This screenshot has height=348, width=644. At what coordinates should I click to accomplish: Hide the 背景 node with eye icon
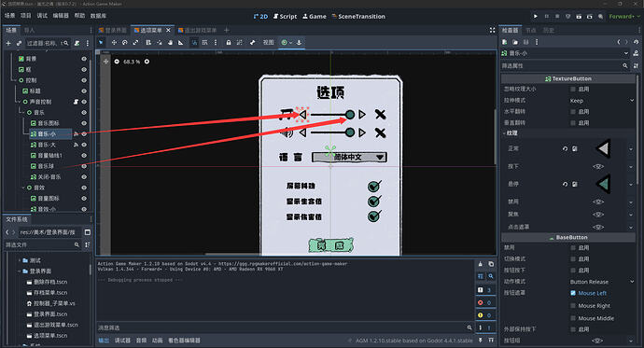pyautogui.click(x=84, y=59)
